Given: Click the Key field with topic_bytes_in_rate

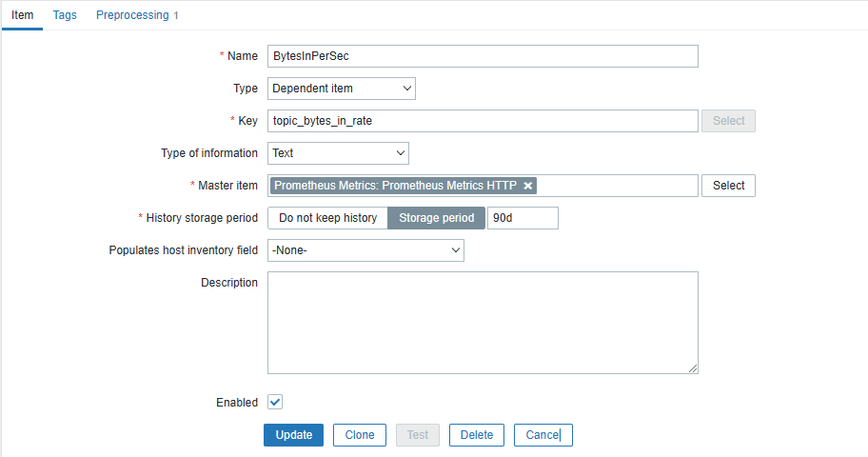Looking at the screenshot, I should click(483, 121).
